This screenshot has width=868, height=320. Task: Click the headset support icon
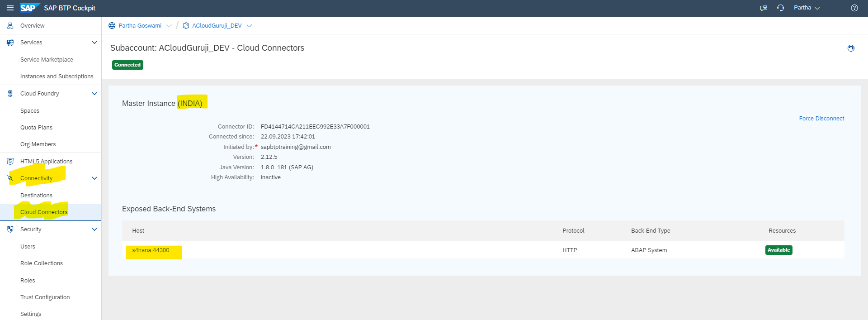click(780, 8)
